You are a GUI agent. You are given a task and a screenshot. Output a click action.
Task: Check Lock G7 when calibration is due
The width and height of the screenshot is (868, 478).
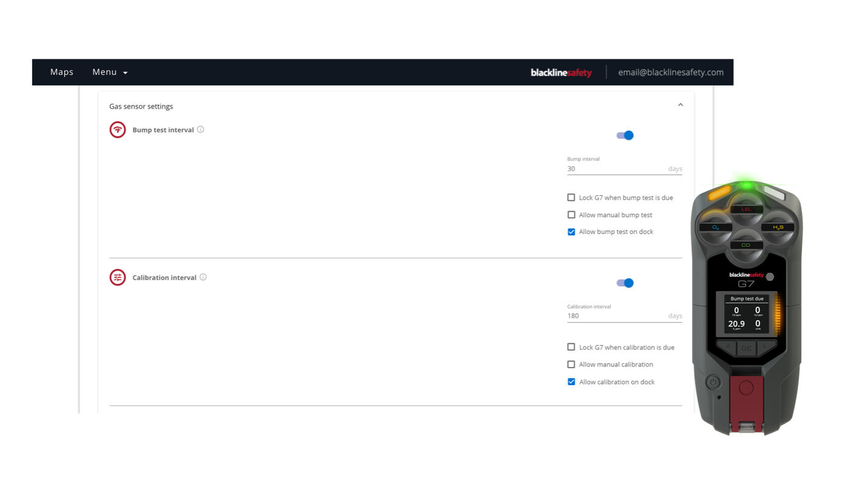(x=571, y=348)
